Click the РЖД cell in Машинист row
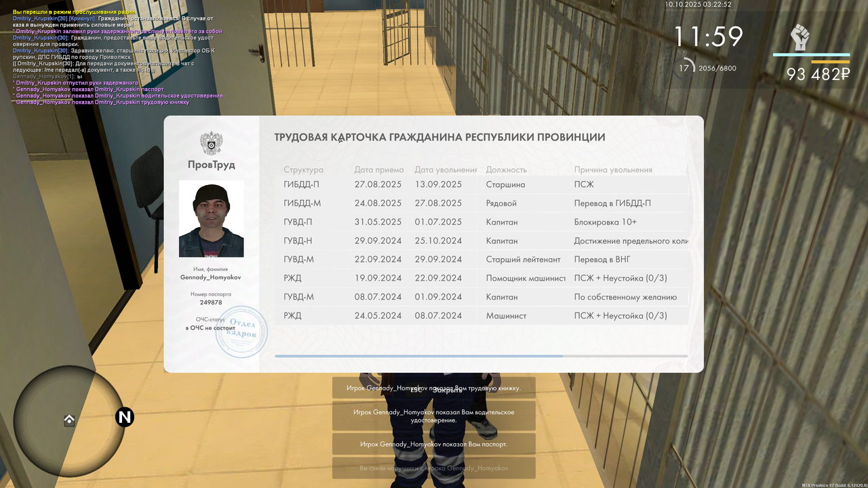The width and height of the screenshot is (868, 488). click(x=292, y=315)
